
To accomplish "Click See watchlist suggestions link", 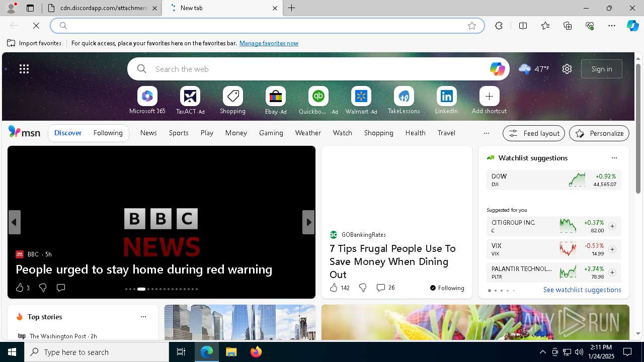I will (582, 290).
